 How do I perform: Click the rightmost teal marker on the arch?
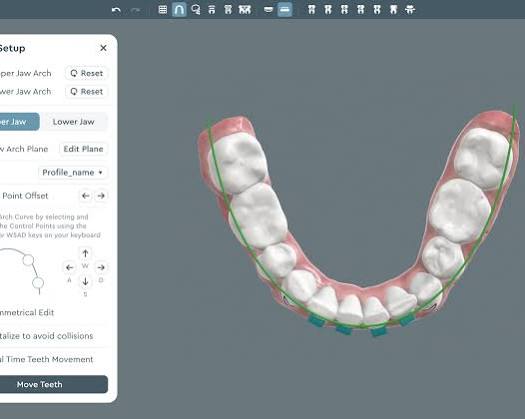(x=407, y=320)
